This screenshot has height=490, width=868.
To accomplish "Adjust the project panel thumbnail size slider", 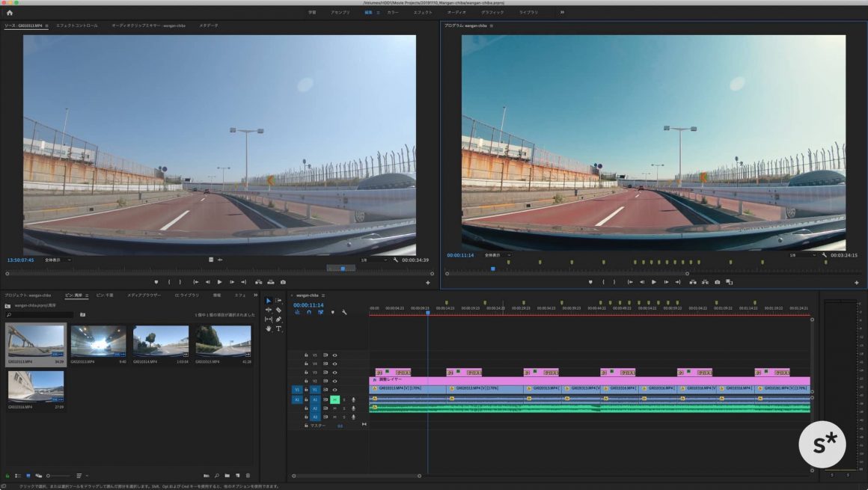I will click(x=49, y=476).
